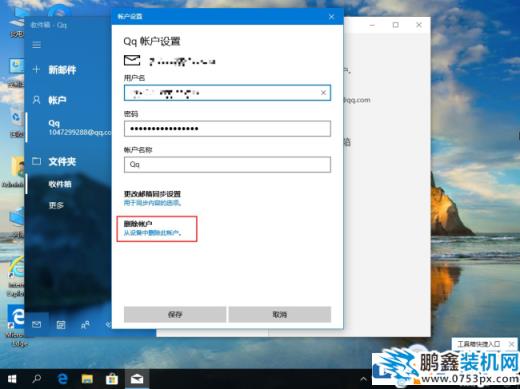Switch to Mail view icon in bottom bar

click(37, 324)
